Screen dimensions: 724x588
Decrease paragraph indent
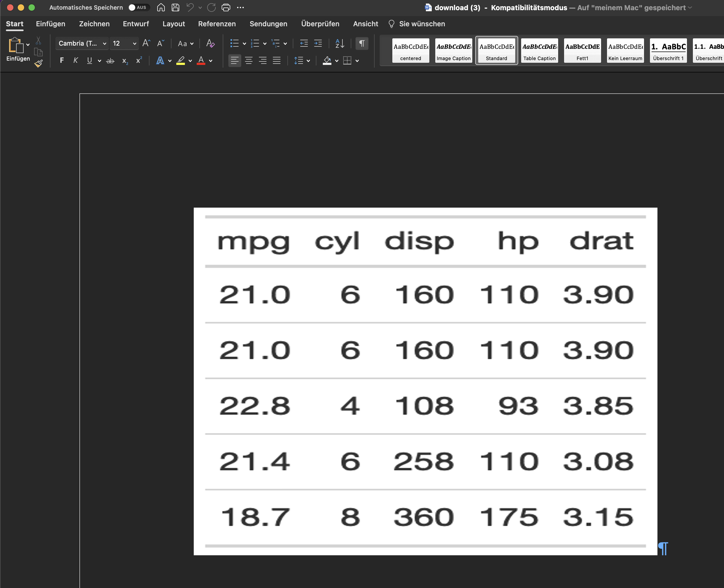(x=304, y=43)
